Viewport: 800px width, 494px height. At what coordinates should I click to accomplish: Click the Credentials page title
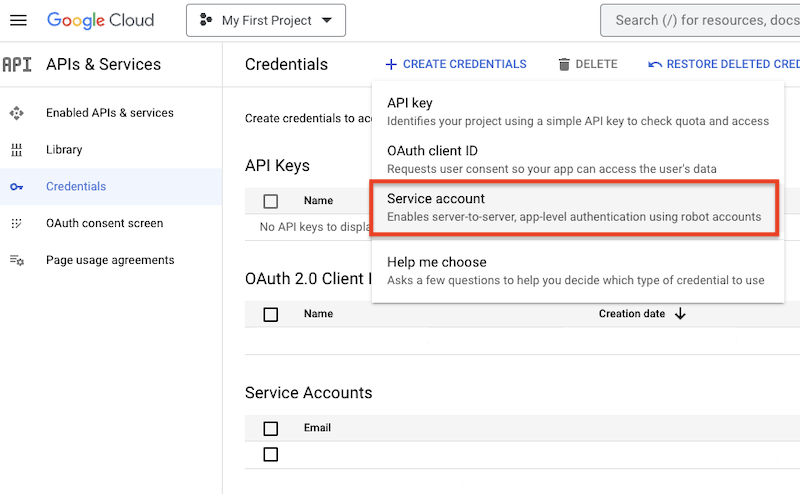(286, 64)
